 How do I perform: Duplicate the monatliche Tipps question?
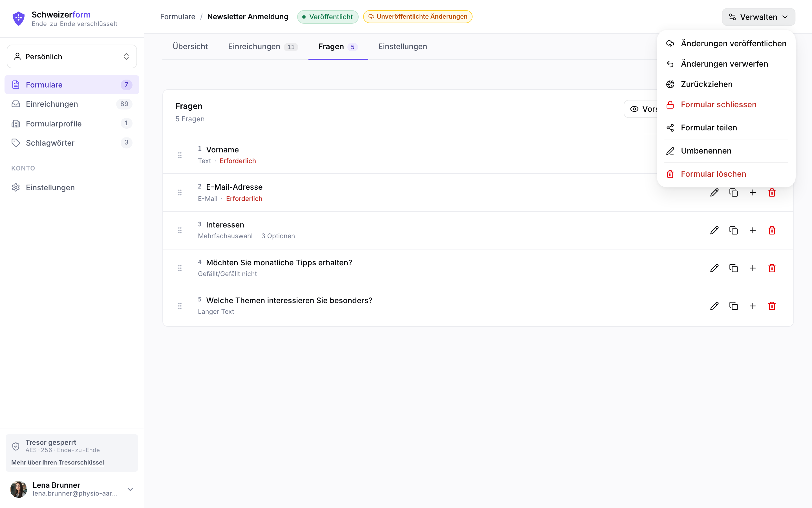pos(734,268)
